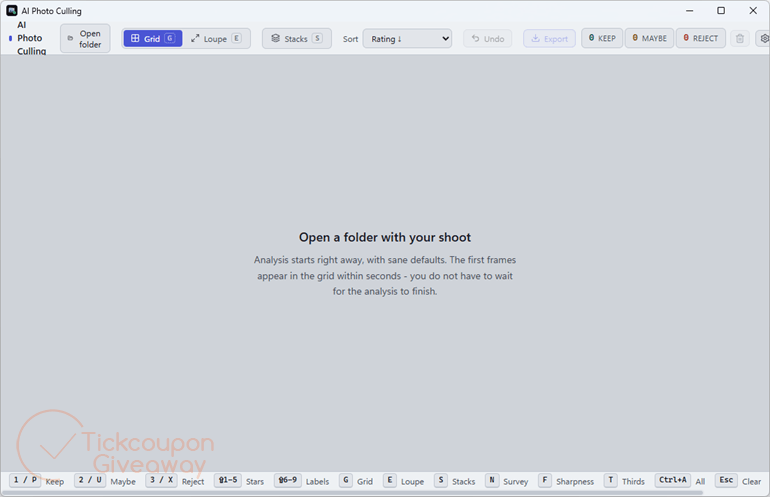This screenshot has height=497, width=770.
Task: Click the 1 / P Keep shortcut hint
Action: pyautogui.click(x=37, y=481)
